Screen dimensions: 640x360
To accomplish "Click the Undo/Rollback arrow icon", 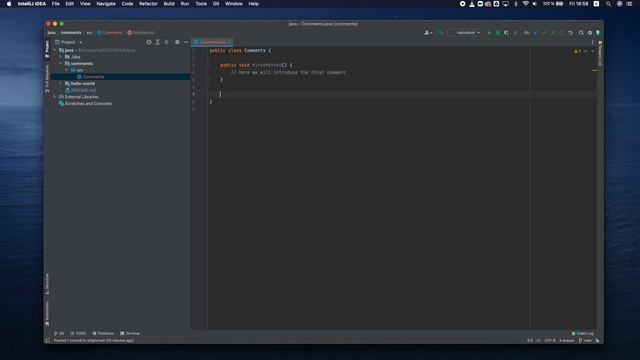I will tap(570, 33).
